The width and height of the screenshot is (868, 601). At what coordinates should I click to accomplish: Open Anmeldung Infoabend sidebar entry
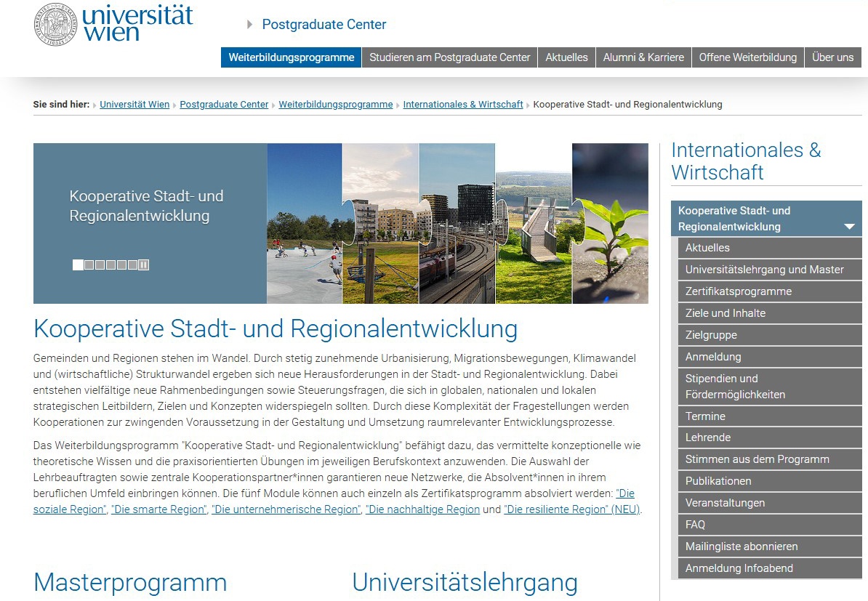(x=739, y=568)
